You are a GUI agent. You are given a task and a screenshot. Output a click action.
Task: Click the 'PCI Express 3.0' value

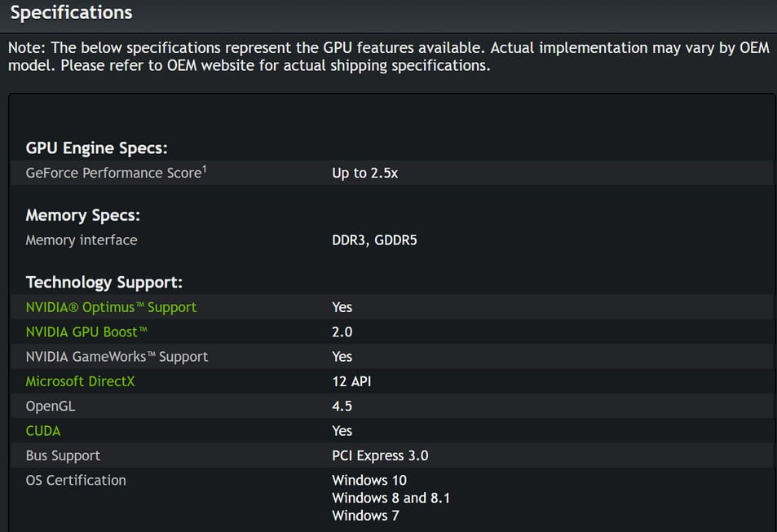point(380,455)
